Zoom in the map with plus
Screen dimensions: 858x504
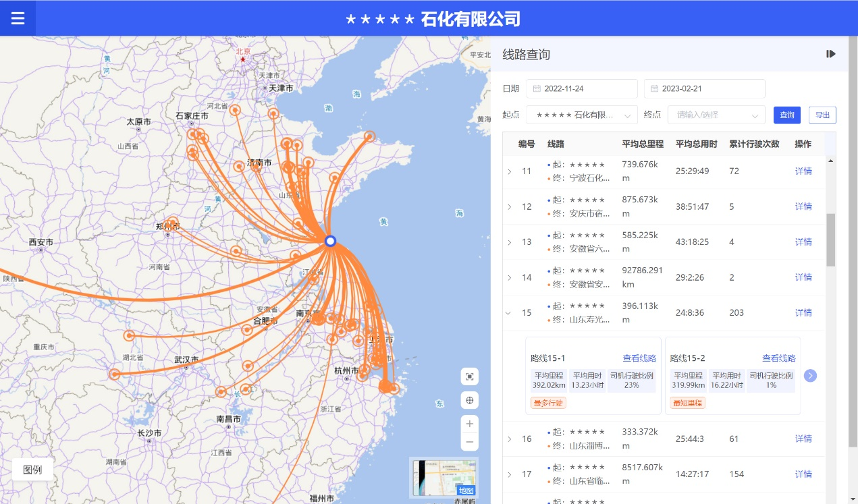tap(470, 424)
